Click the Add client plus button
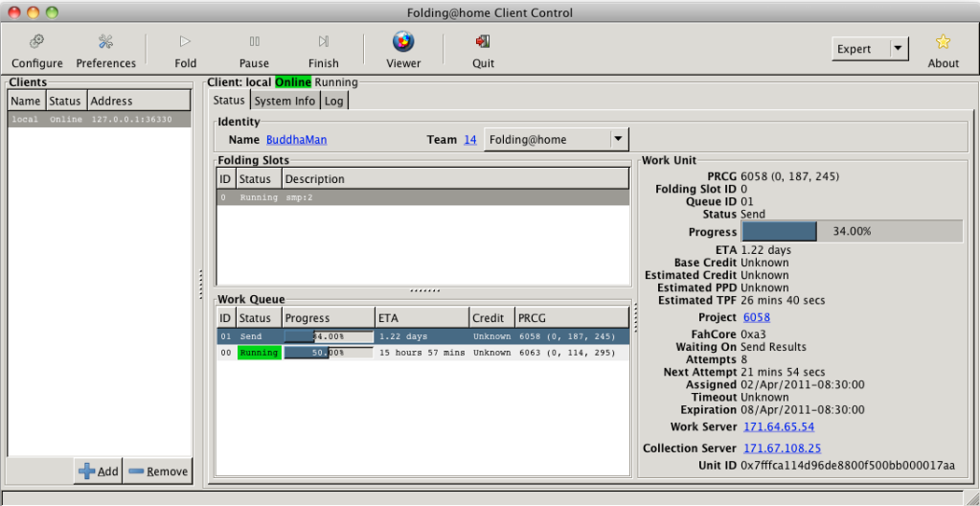 click(98, 471)
